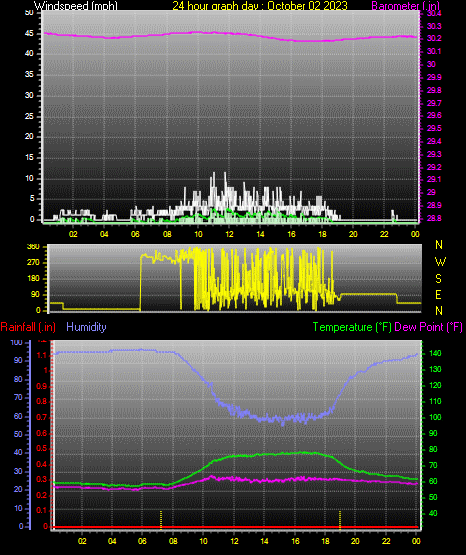
Task: Click the E compass direction label
Action: tap(438, 294)
